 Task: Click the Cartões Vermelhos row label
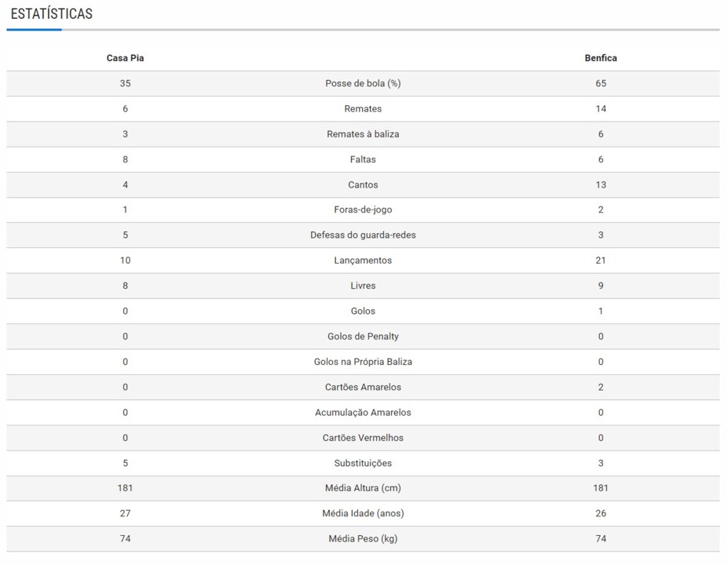click(x=363, y=438)
